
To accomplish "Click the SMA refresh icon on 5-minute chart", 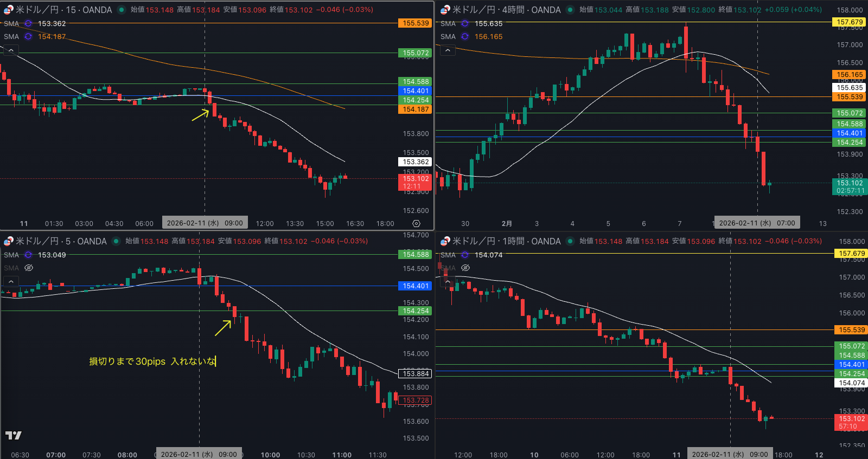I will click(x=28, y=255).
